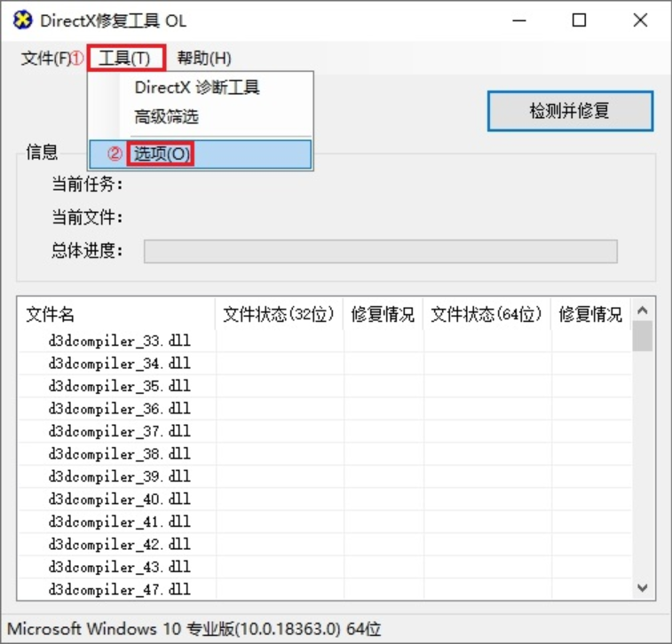Image resolution: width=672 pixels, height=644 pixels.
Task: Maximize the DirectX修复工具 window
Action: [x=580, y=20]
